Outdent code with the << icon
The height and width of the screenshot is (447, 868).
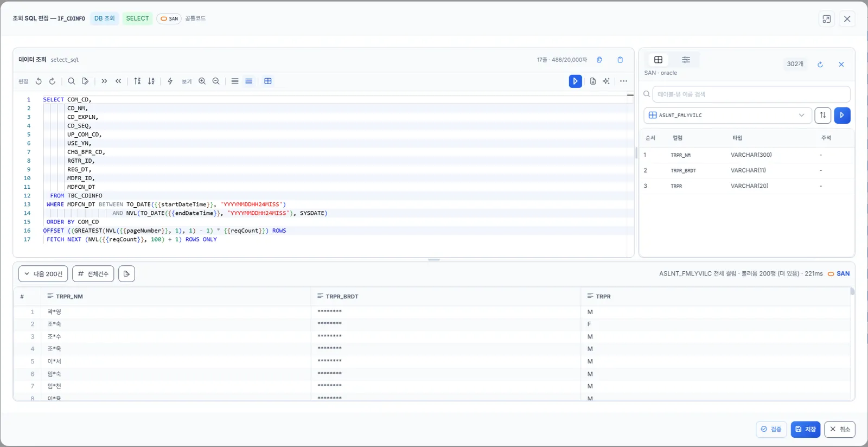pos(118,81)
